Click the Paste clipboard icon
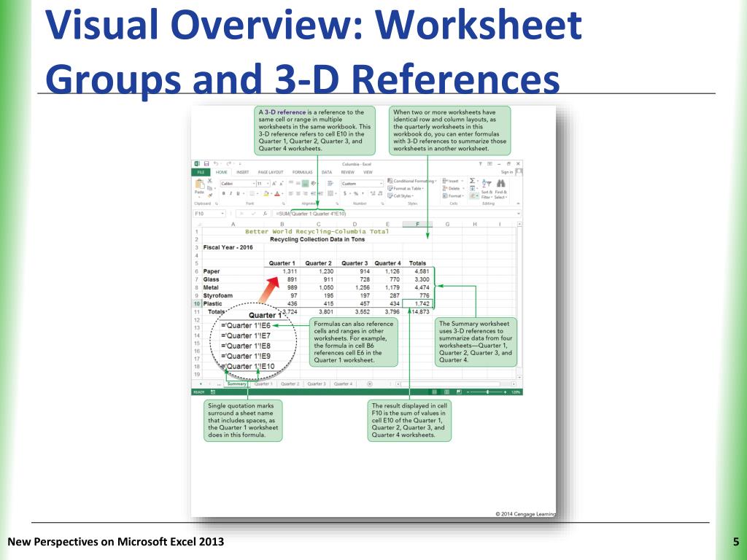 coord(200,184)
